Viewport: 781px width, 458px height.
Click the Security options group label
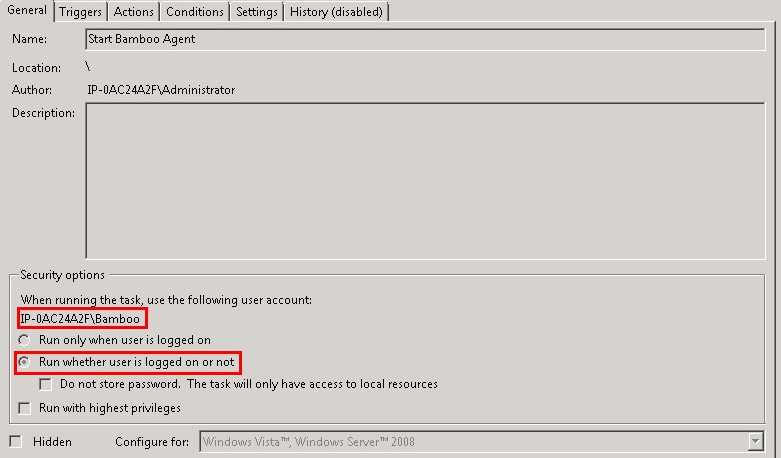[62, 275]
